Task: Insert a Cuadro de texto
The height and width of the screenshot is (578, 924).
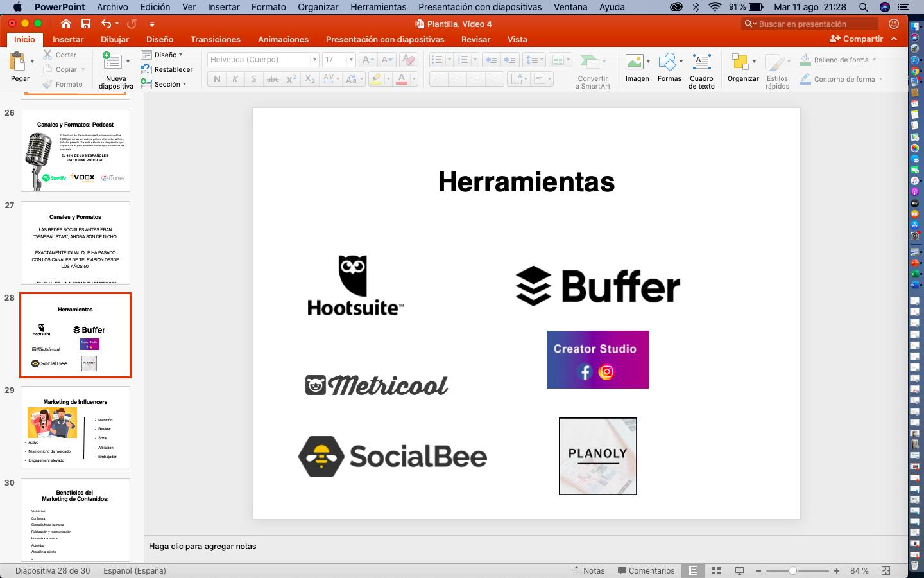Action: pyautogui.click(x=701, y=62)
